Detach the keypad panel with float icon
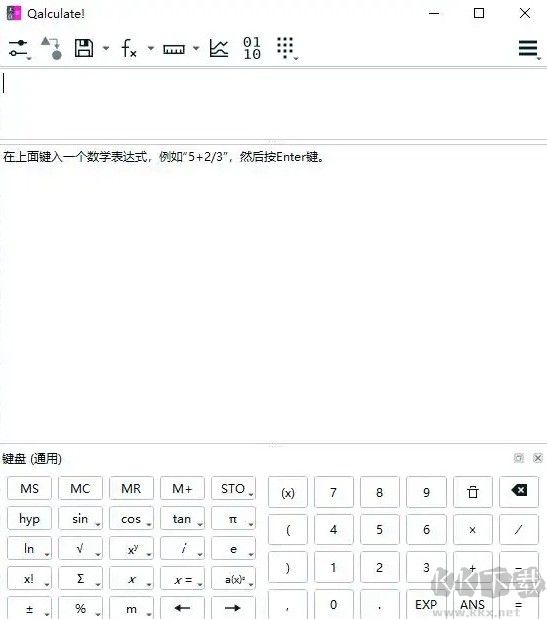The height and width of the screenshot is (619, 547). (519, 458)
